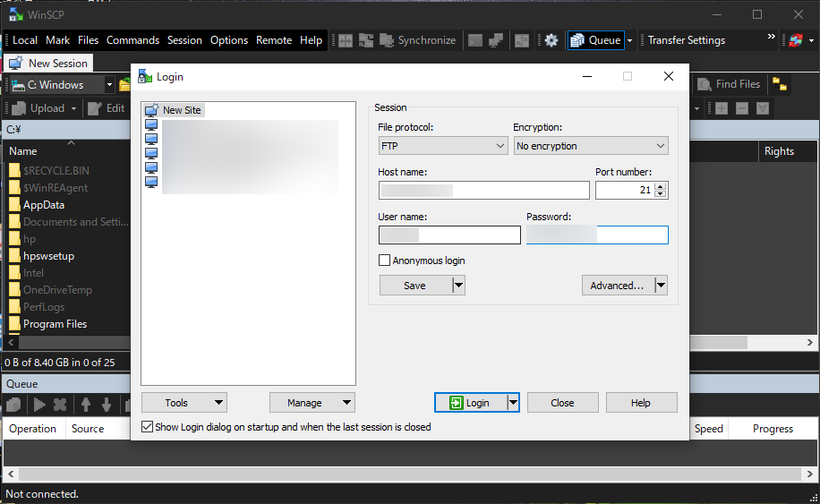820x504 pixels.
Task: Expand the Login button dropdown arrow
Action: (x=514, y=403)
